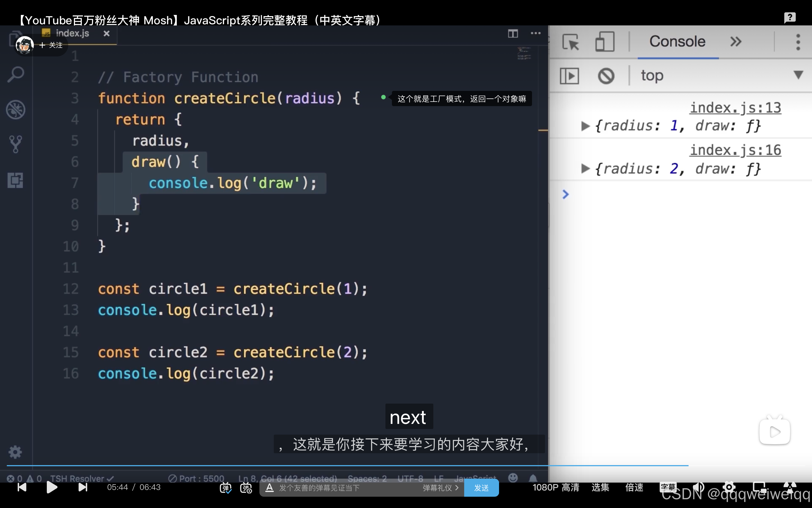Expand the {radius: 2, draw: ƒ} object
Viewport: 812px width, 508px height.
tap(585, 168)
